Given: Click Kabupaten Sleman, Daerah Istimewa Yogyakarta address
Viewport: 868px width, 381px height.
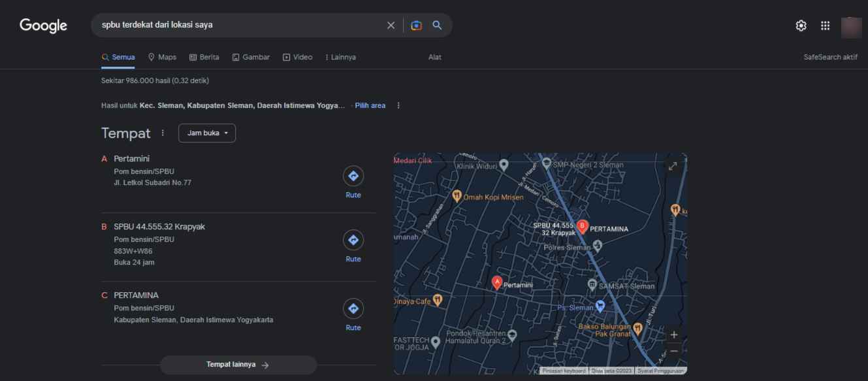Looking at the screenshot, I should click(x=194, y=320).
